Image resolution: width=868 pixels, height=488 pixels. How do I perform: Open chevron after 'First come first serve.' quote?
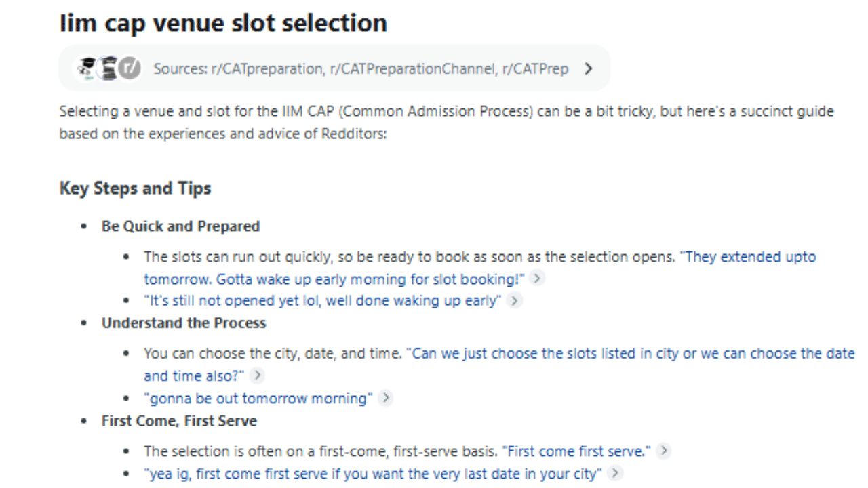click(663, 451)
